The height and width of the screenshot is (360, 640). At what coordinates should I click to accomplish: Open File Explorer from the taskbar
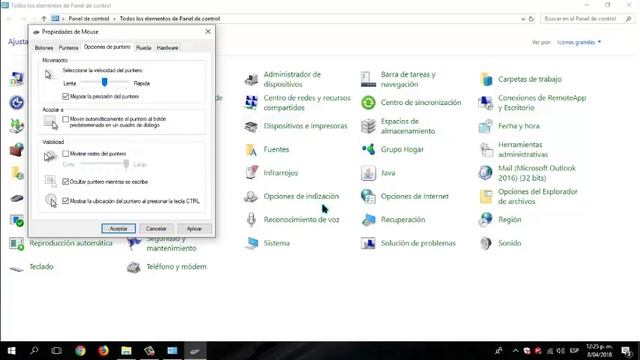coord(126,351)
